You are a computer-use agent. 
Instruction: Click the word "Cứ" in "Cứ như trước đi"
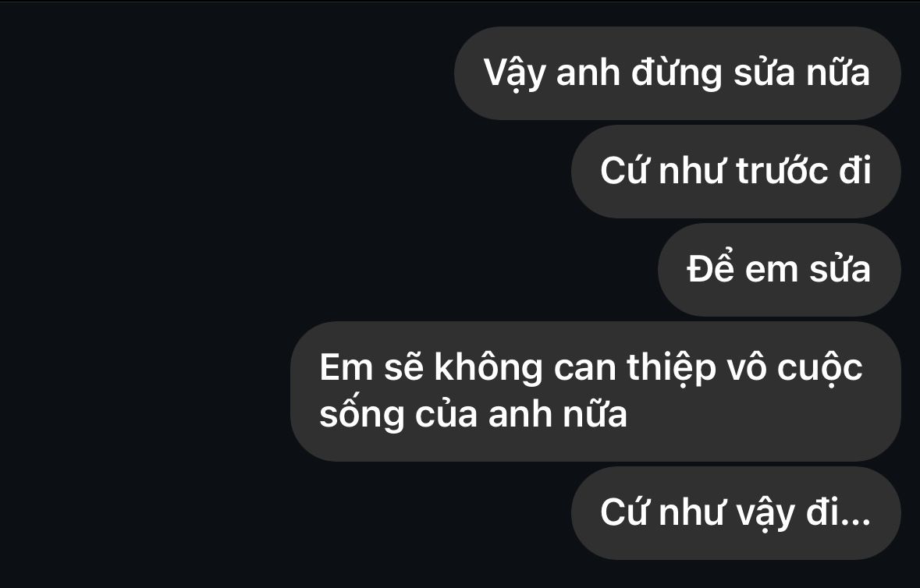point(624,171)
